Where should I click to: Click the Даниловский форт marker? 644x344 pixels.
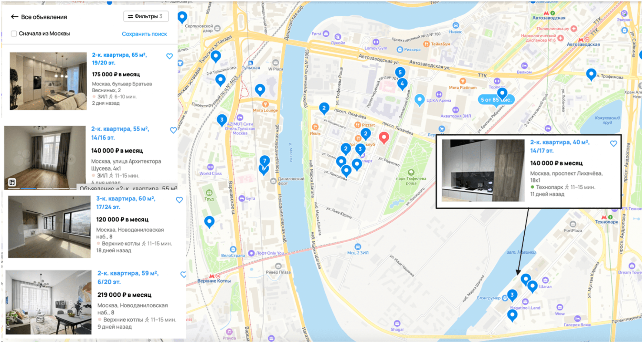pos(273,181)
